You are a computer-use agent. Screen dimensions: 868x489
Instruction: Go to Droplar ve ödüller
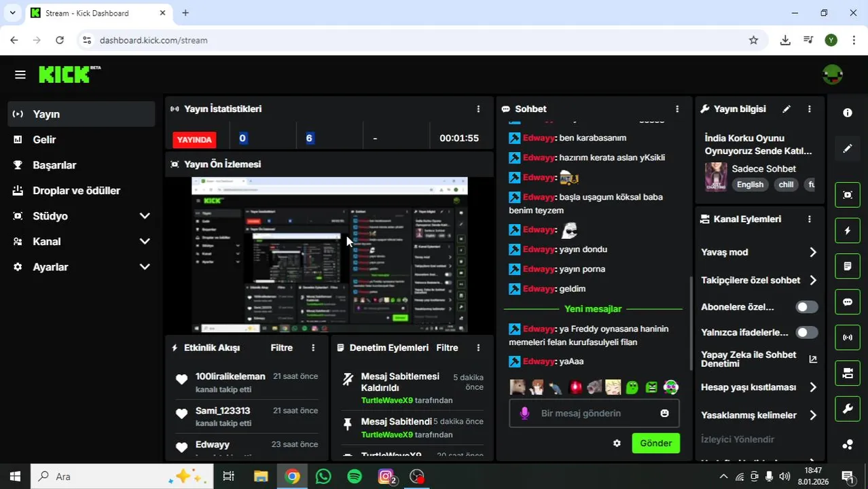pos(82,191)
